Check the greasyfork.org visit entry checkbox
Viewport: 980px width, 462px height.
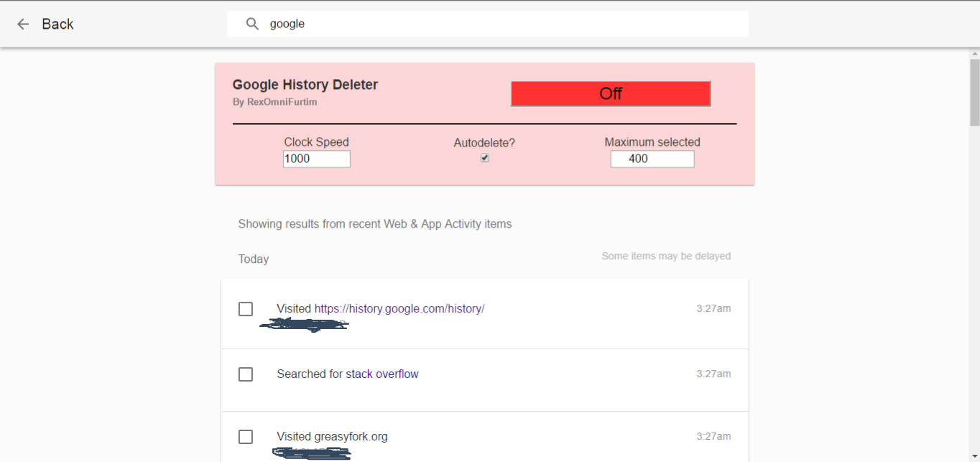pos(245,436)
